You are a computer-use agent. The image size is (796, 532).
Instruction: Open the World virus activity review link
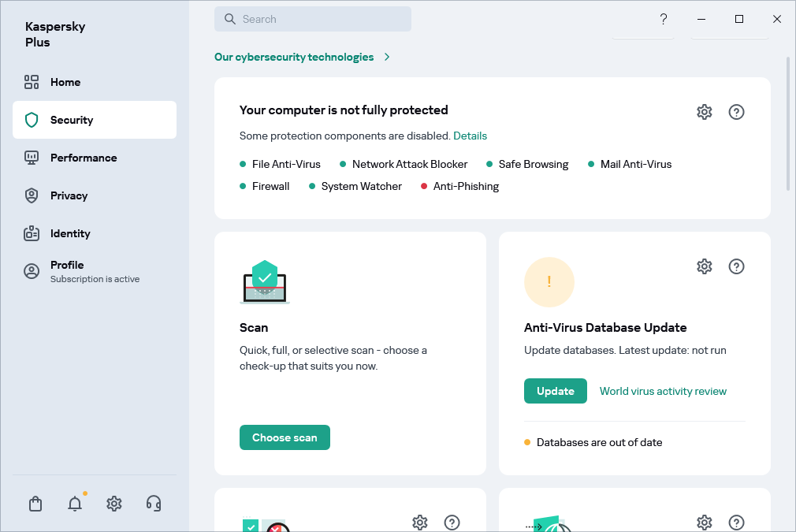pyautogui.click(x=662, y=390)
